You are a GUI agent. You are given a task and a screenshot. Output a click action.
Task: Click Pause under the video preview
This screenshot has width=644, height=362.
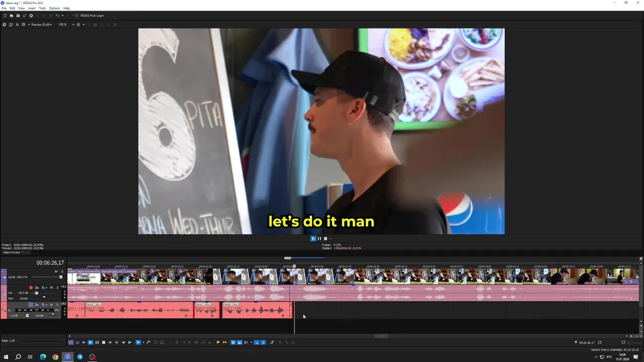click(319, 239)
